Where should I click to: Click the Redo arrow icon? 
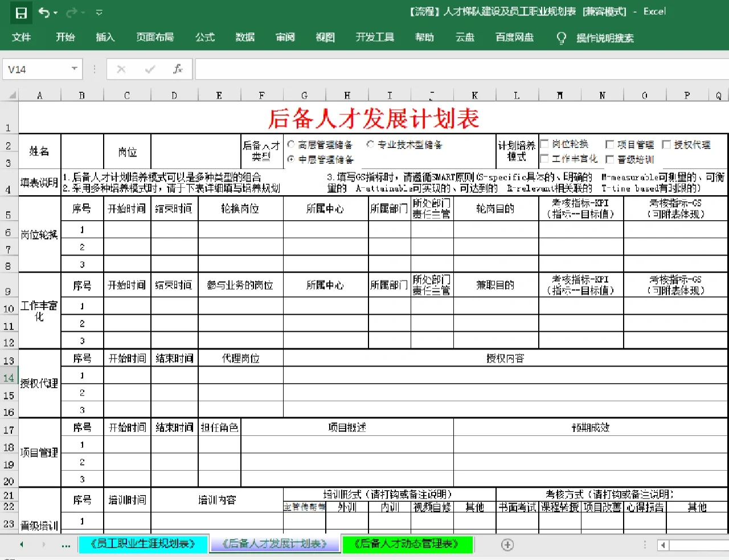tap(72, 12)
